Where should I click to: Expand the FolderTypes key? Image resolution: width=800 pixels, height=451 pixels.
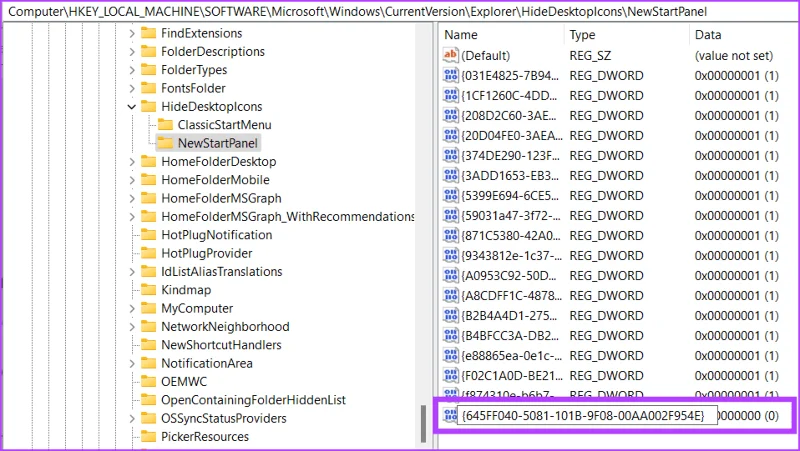(132, 70)
